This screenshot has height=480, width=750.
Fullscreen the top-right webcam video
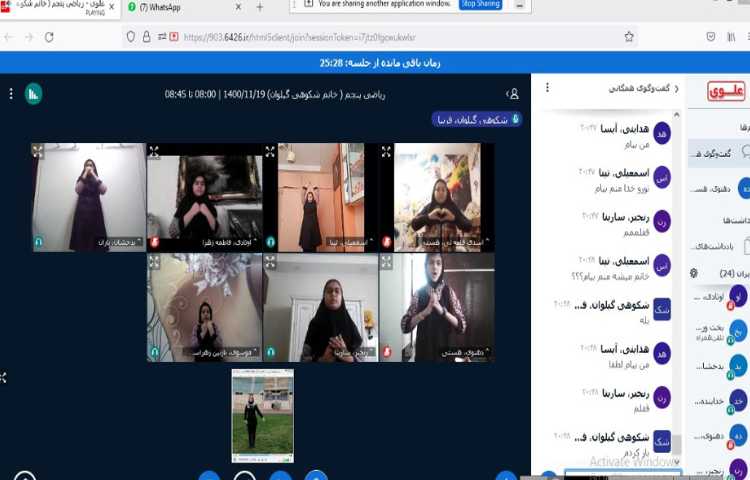(x=386, y=152)
